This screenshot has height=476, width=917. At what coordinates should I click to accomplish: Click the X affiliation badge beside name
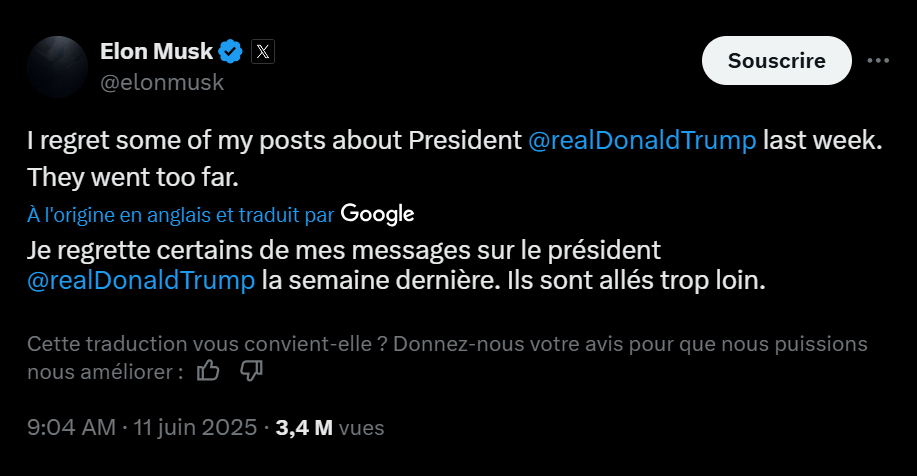point(261,51)
